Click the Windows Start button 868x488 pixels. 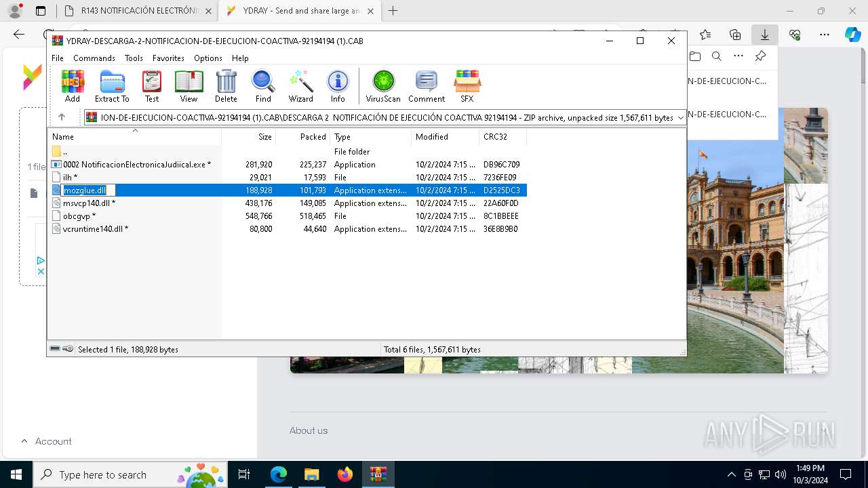[x=16, y=474]
